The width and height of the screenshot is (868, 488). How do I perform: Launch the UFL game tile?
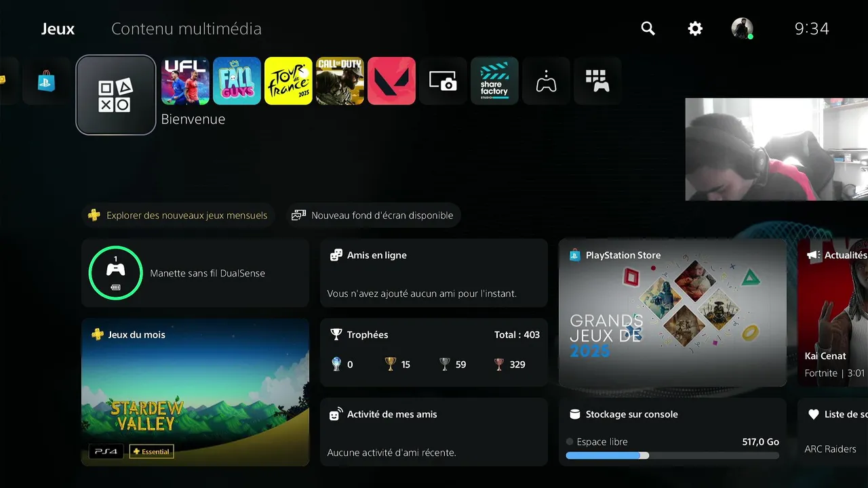[185, 81]
